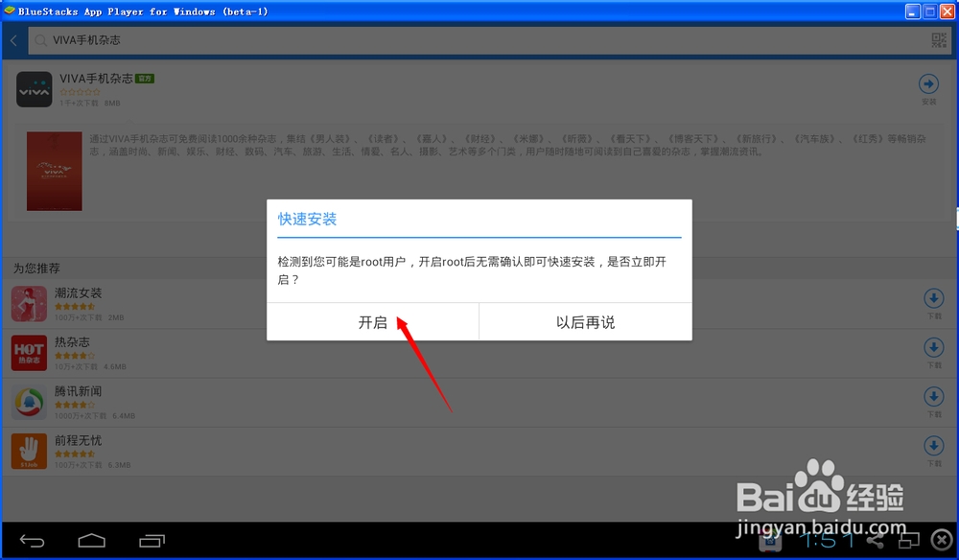Viewport: 959px width, 560px height.
Task: Open the QR code scanner icon
Action: (939, 40)
